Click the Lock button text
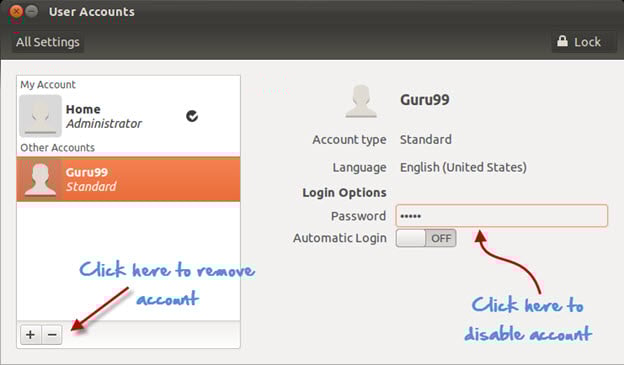624x365 pixels. [587, 42]
